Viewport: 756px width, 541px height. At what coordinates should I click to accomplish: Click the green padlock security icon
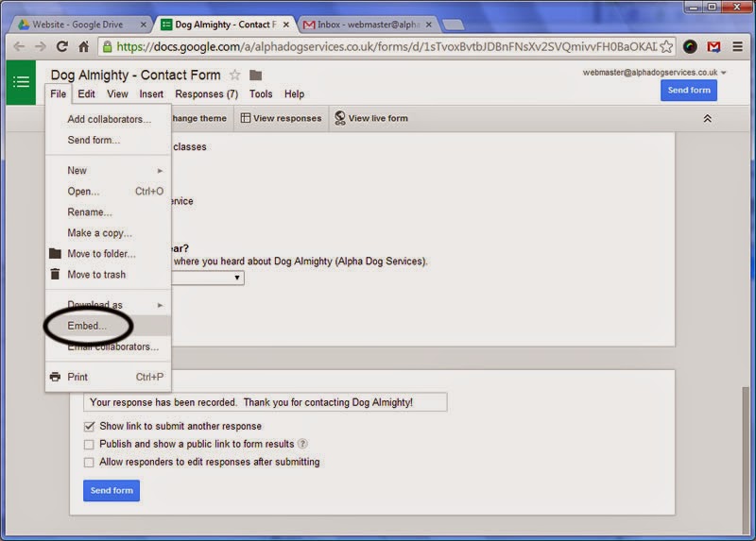(107, 46)
